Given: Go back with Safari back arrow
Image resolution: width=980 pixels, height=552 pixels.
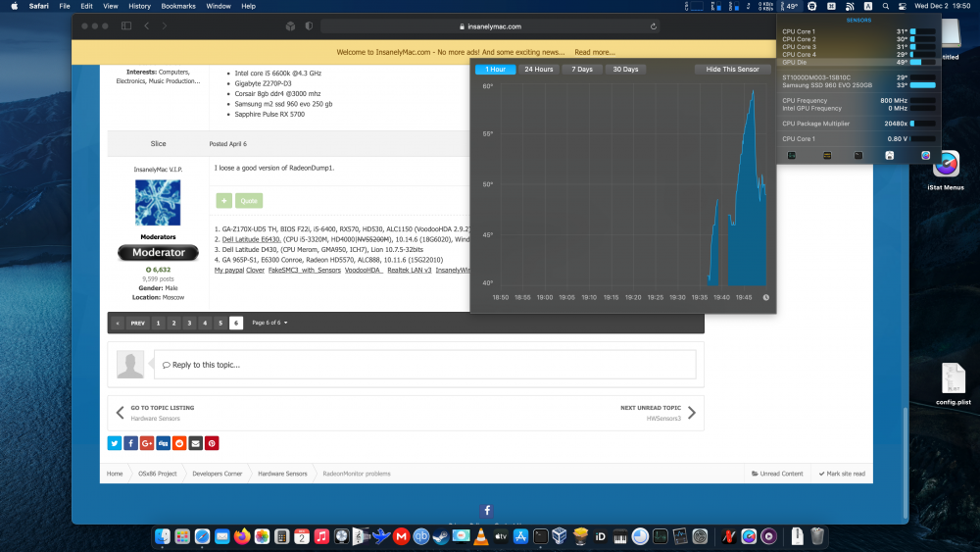Looking at the screenshot, I should pos(147,26).
